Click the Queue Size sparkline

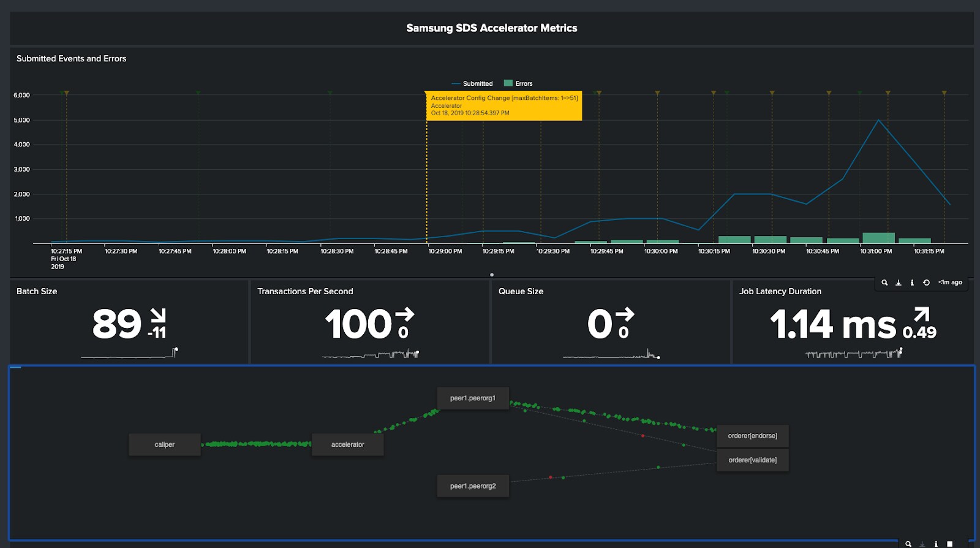(x=611, y=354)
